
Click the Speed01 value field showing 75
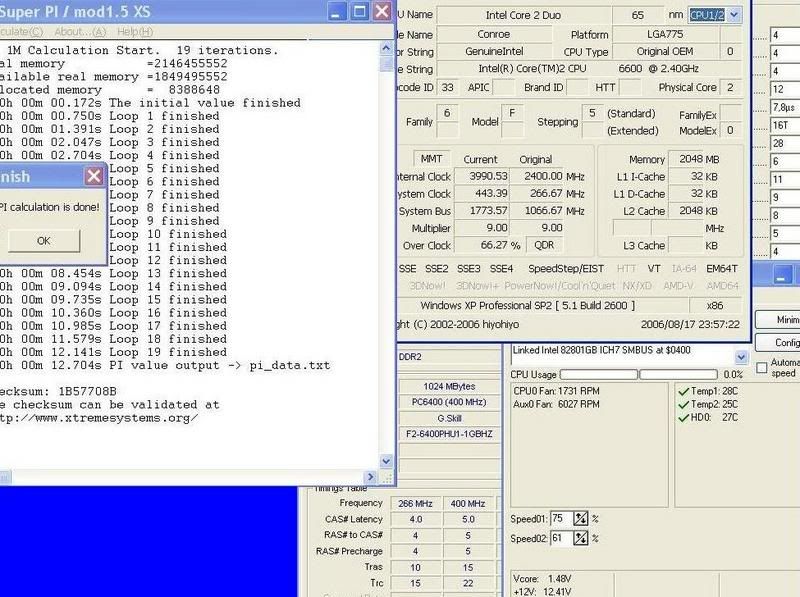(x=561, y=518)
